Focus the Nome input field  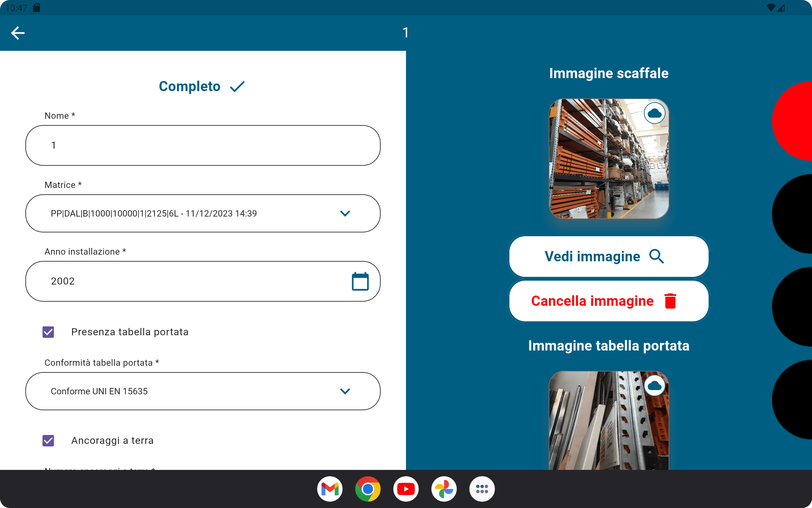[203, 145]
